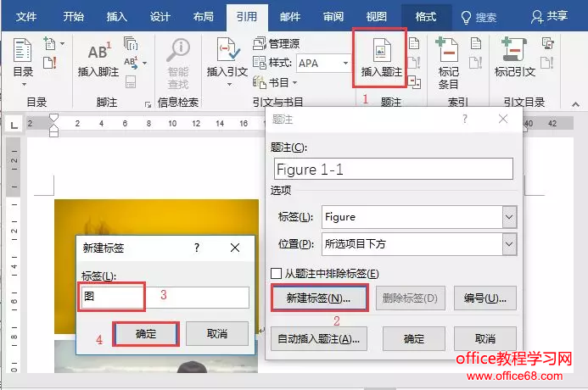Confirm with 确定 in the 题注 dialog
Screen dimensions: 588x390
click(x=413, y=339)
